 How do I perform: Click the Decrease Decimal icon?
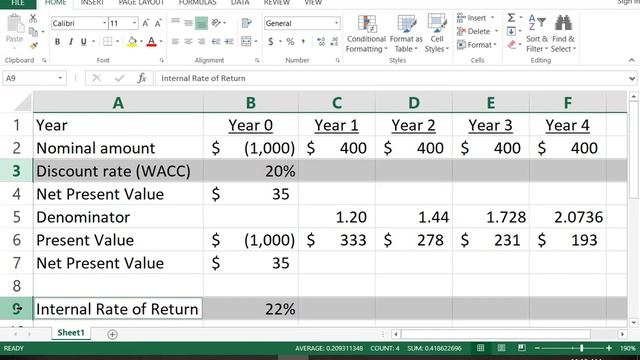point(335,42)
